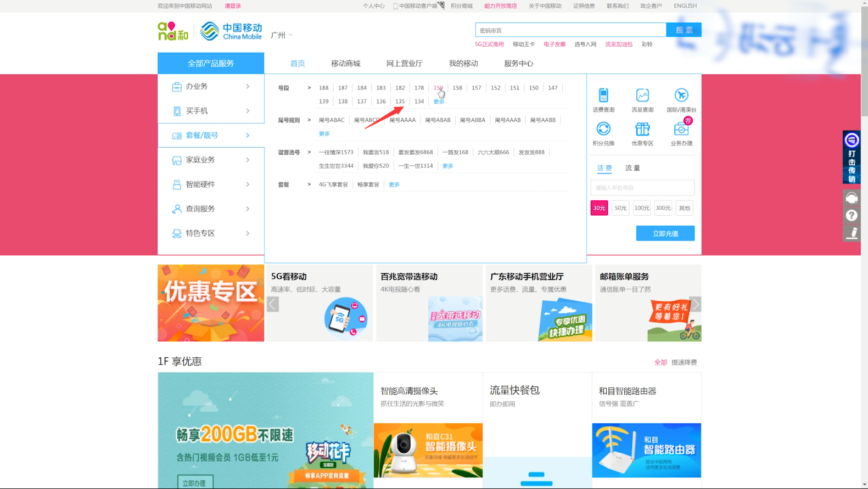Screen dimensions: 868x489
Task: Open the 5G正式商用 hot search link
Action: pos(489,44)
